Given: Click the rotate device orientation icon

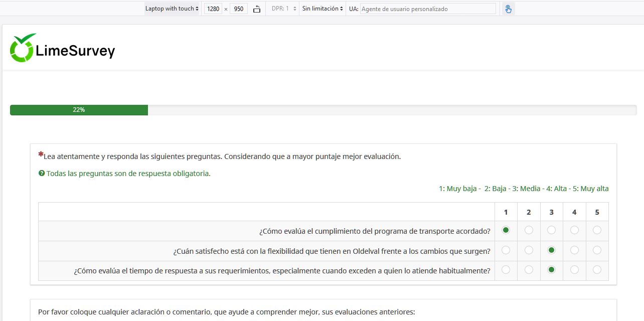Looking at the screenshot, I should pos(257,9).
